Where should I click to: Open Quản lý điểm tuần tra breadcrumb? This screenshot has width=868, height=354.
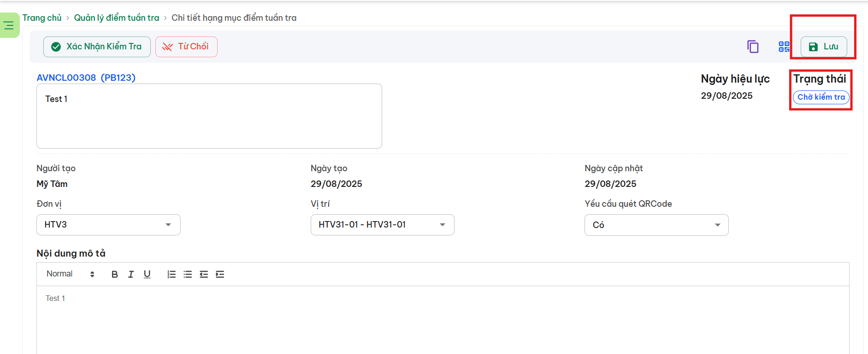point(117,18)
